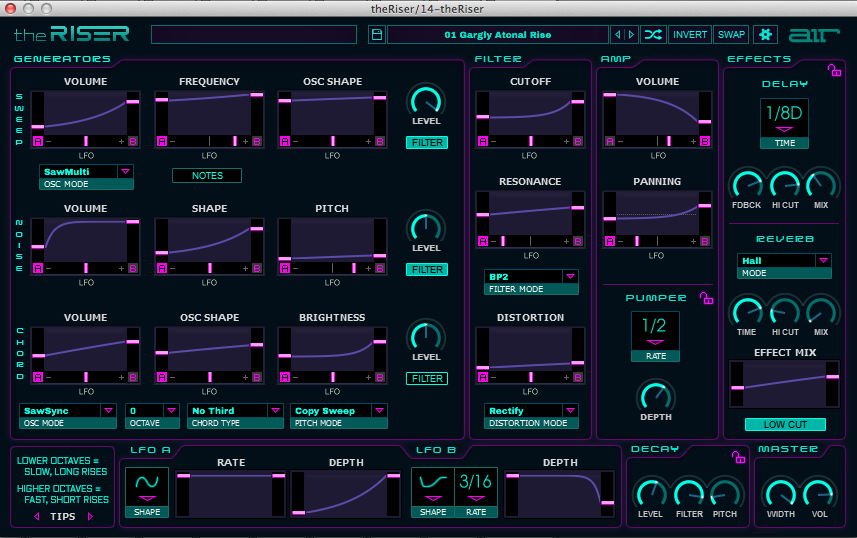Open the No Third chord type dropdown

tap(275, 411)
